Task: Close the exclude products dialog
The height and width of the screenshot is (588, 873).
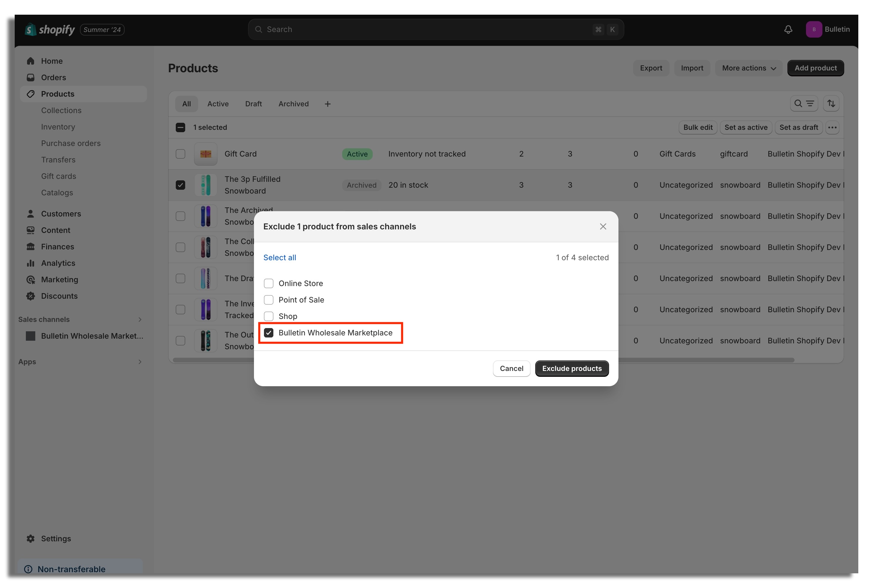Action: click(x=603, y=226)
